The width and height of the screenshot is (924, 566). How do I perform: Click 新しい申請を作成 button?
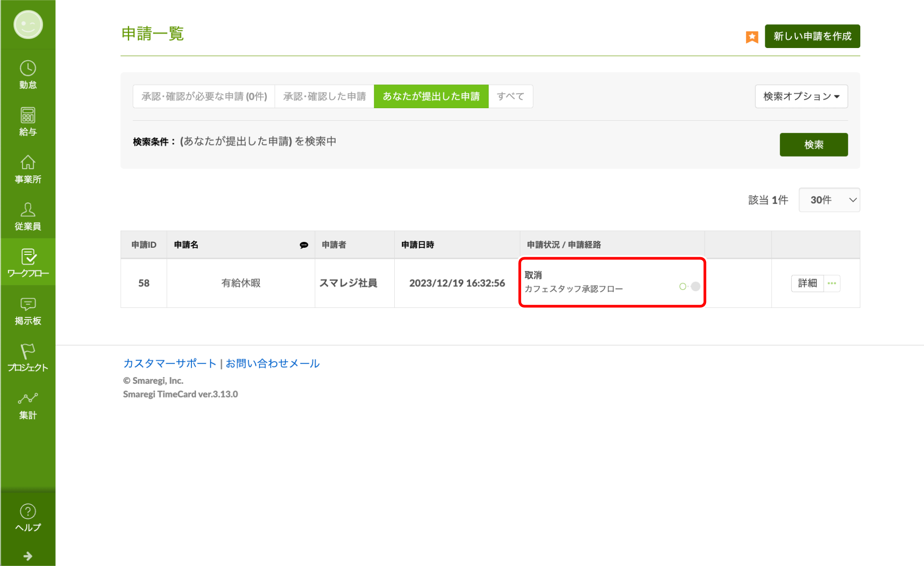(812, 36)
